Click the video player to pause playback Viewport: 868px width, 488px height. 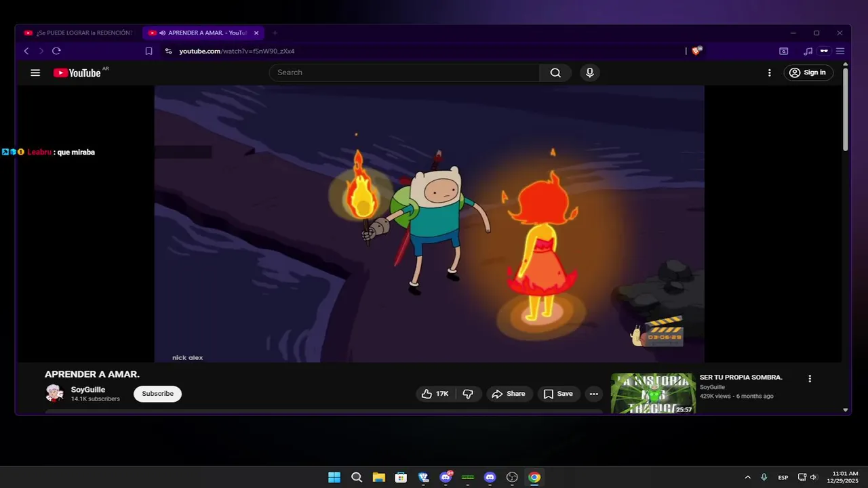[429, 224]
